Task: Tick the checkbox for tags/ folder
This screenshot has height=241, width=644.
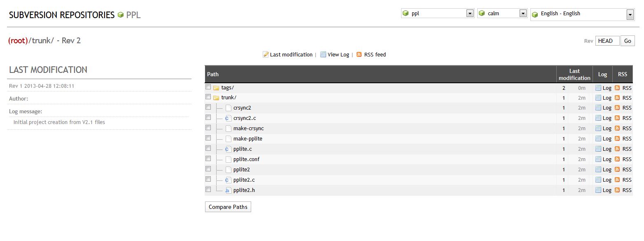Action: [x=208, y=87]
